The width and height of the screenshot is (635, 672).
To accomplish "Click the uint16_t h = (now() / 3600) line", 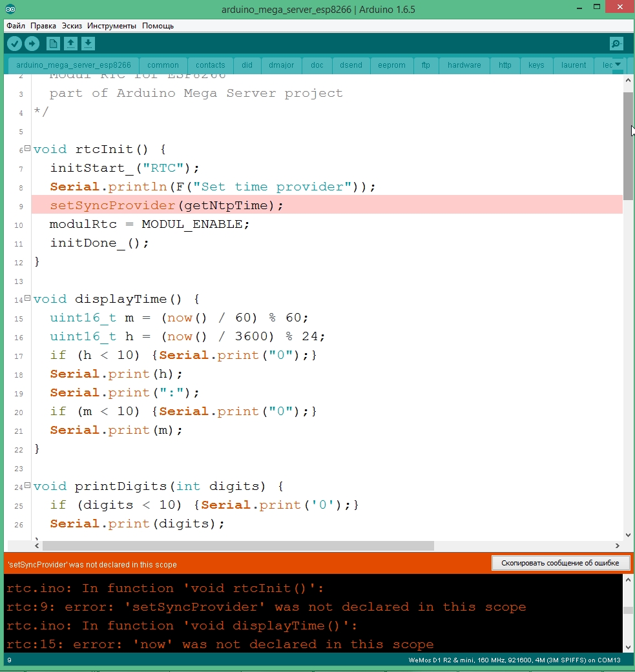I will [x=187, y=336].
